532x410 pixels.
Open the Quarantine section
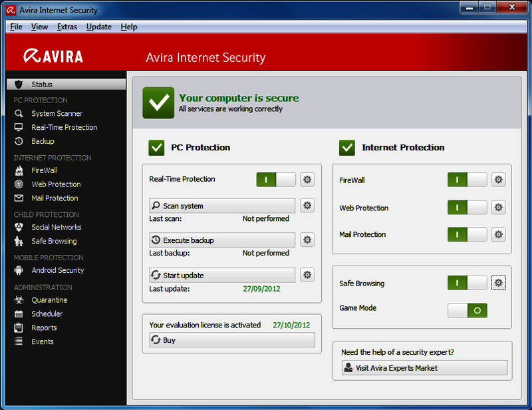point(49,300)
